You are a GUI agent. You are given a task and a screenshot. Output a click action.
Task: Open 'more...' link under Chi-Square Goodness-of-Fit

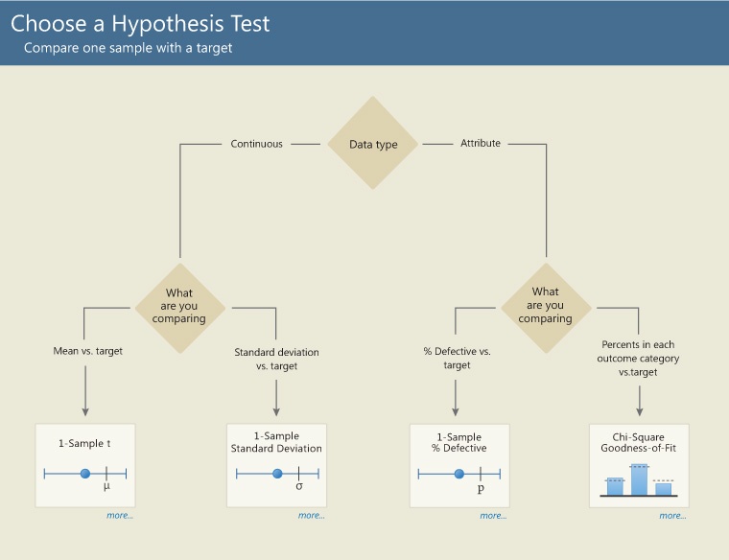click(x=672, y=516)
